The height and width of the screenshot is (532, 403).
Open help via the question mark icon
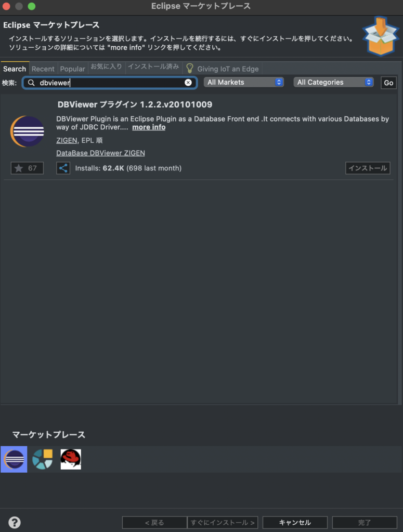[15, 522]
